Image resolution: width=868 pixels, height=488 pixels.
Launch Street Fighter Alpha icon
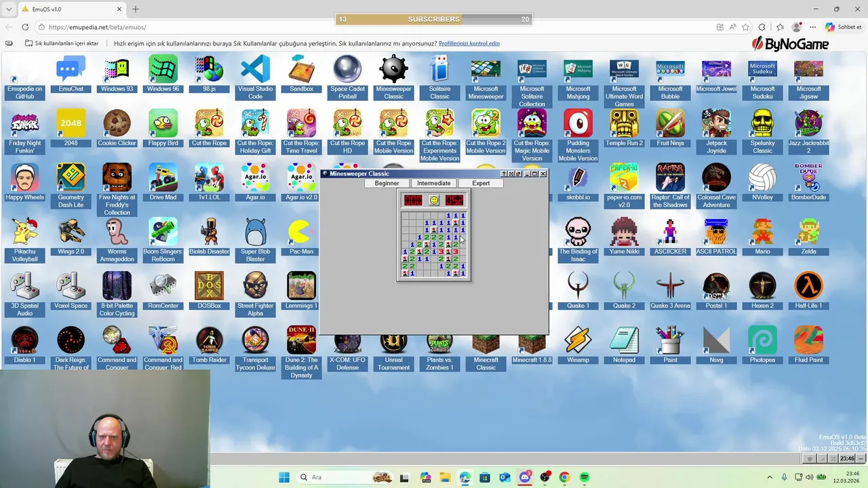pos(256,295)
